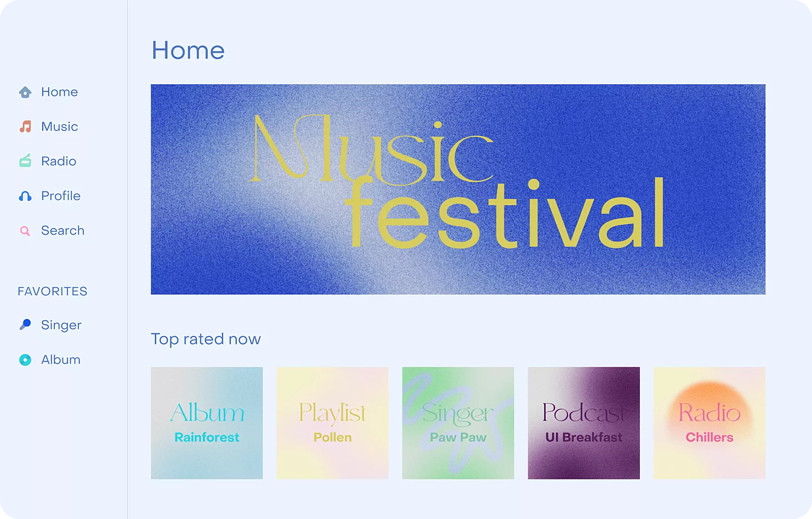
Task: Open the Album favorite link
Action: pyautogui.click(x=60, y=360)
